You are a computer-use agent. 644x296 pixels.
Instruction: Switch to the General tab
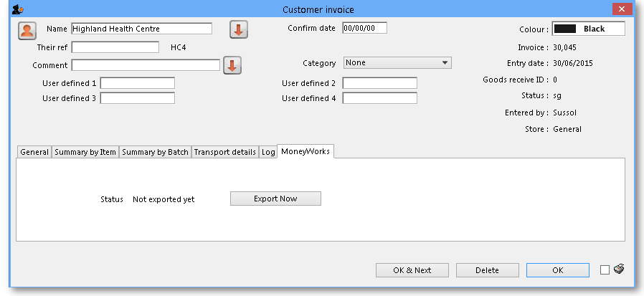click(34, 152)
